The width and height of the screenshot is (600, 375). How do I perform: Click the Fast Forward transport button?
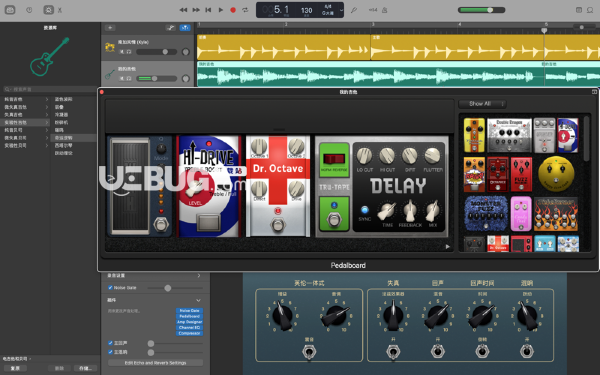[x=196, y=10]
